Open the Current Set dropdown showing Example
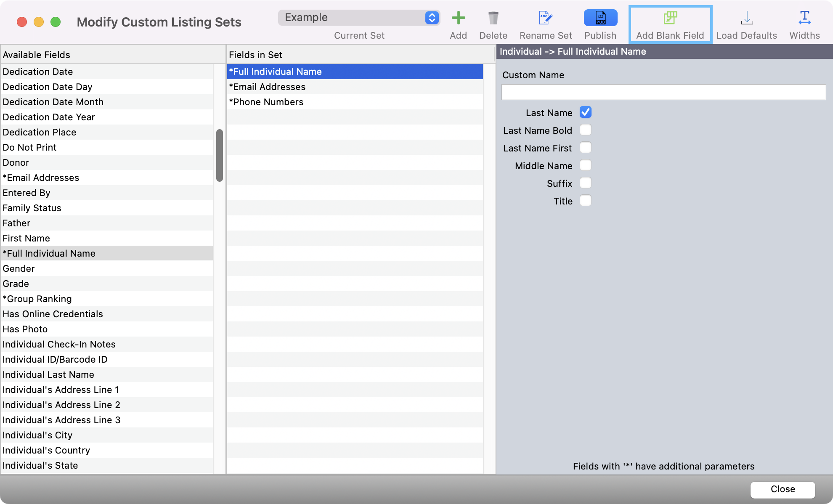The height and width of the screenshot is (504, 833). click(359, 18)
